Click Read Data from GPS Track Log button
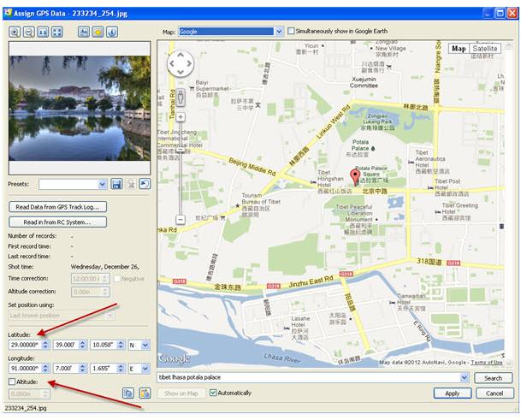The width and height of the screenshot is (521, 420). click(57, 207)
